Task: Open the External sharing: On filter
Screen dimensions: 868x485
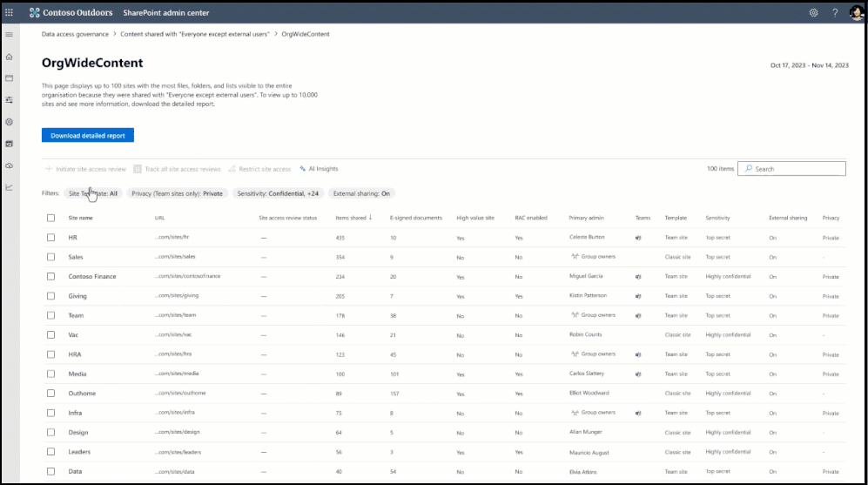Action: (x=361, y=193)
